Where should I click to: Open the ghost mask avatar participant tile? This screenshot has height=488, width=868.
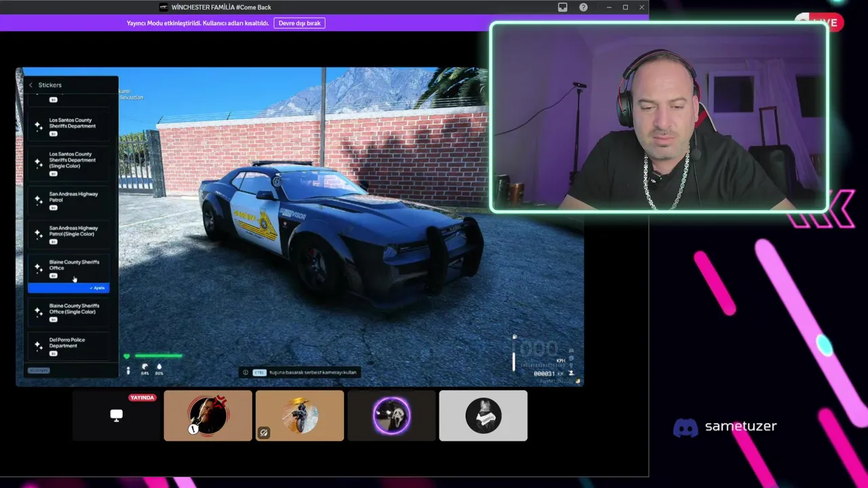(391, 415)
